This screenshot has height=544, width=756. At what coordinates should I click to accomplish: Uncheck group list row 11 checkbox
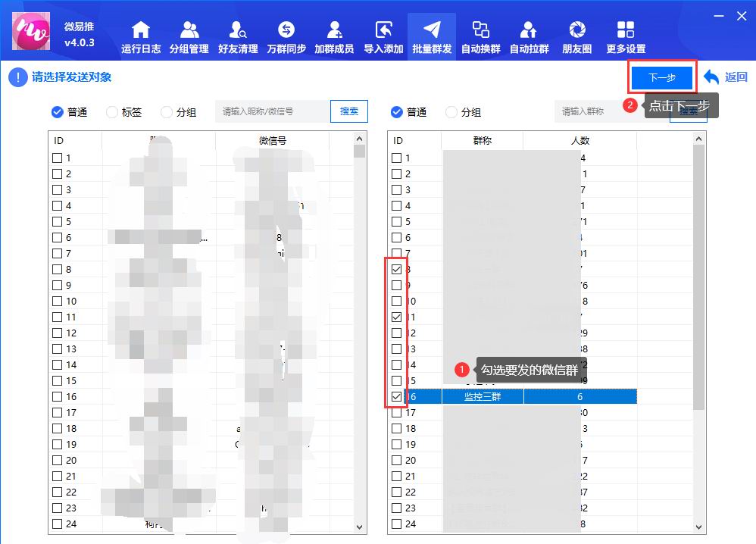[397, 317]
